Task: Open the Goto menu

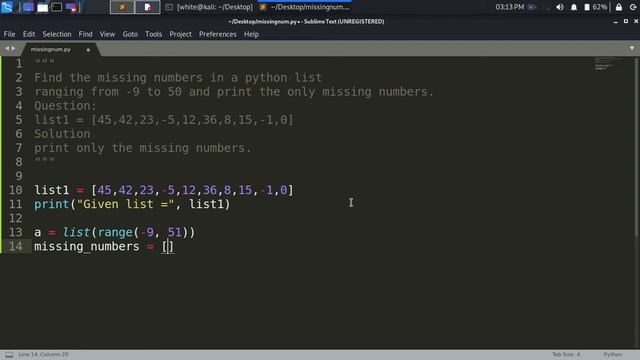Action: click(130, 34)
